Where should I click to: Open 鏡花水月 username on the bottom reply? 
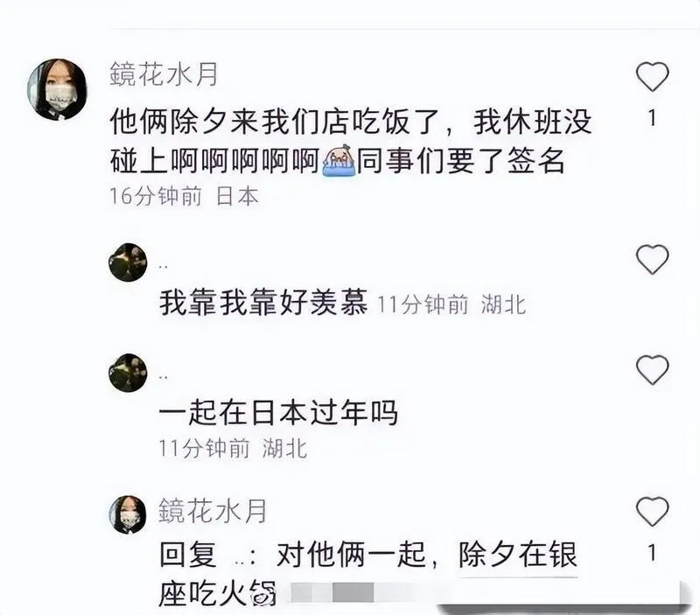point(213,511)
